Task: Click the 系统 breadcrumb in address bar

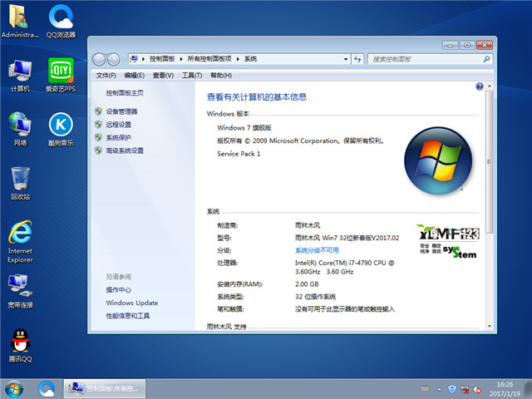Action: (x=250, y=59)
